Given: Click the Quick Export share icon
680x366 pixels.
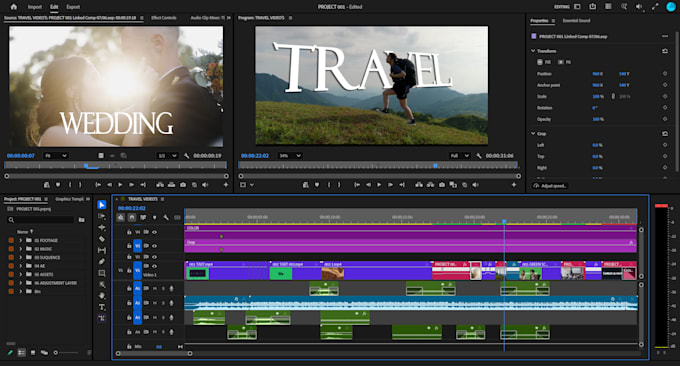Looking at the screenshot, I should tap(592, 7).
